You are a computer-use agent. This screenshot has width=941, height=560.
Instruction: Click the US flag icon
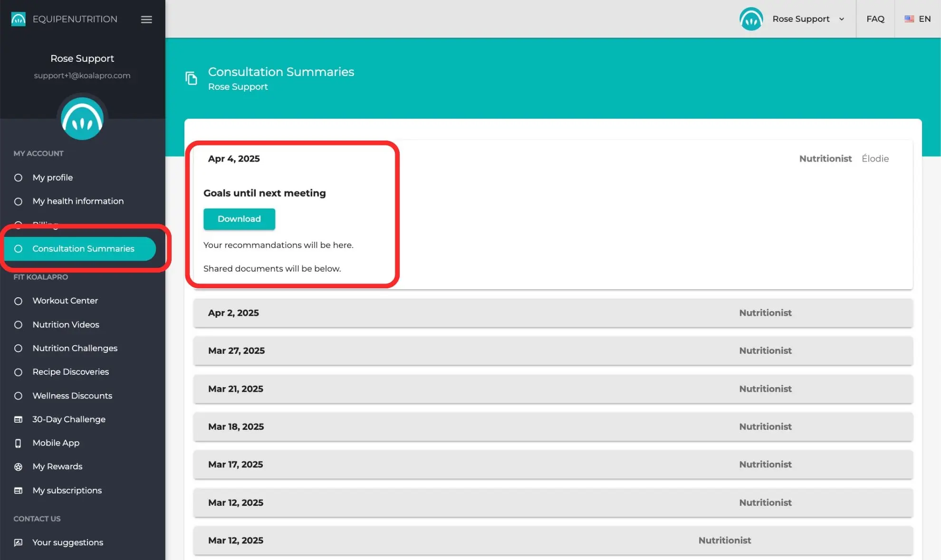click(909, 19)
